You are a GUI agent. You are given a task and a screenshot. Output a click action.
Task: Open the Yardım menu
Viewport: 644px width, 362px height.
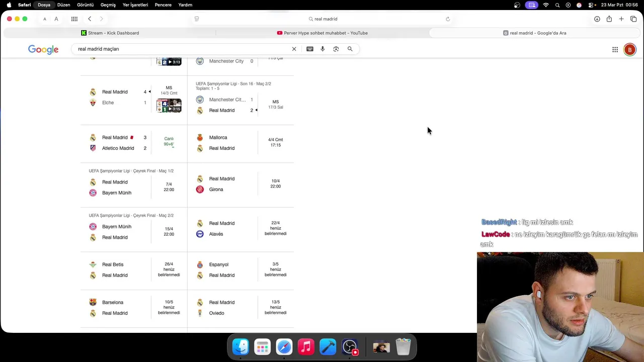point(185,5)
